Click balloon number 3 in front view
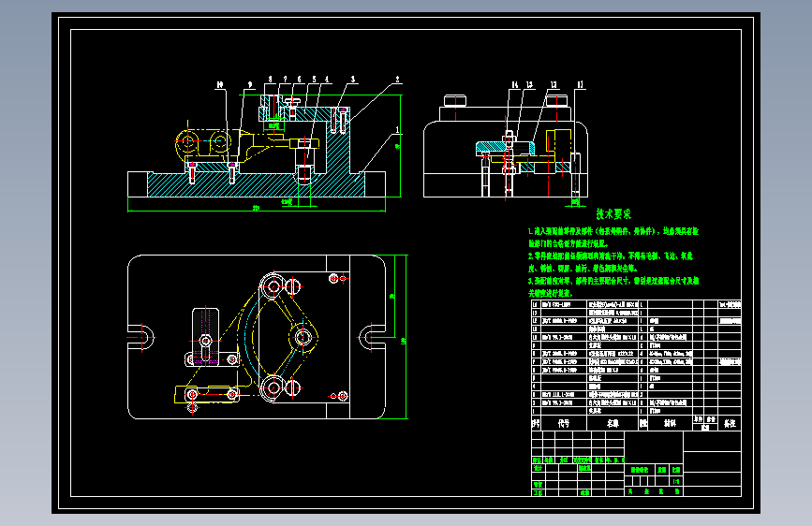Viewport: 812px width, 526px height. (x=353, y=80)
